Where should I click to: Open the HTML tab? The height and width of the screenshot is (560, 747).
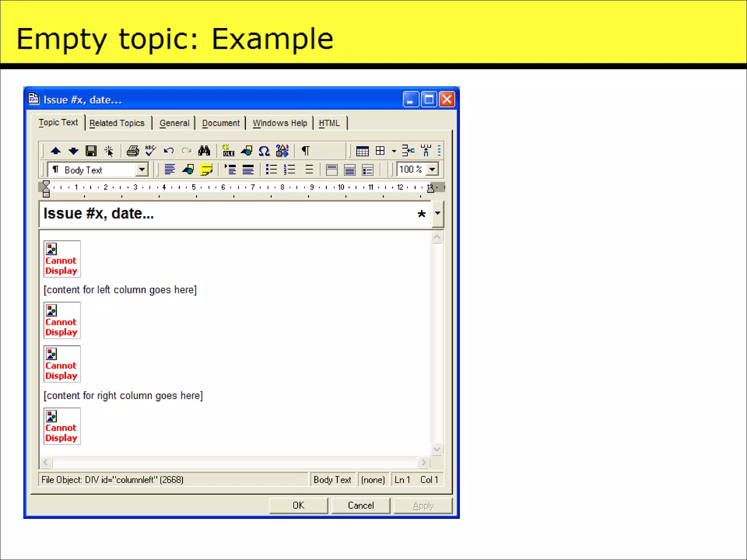pyautogui.click(x=329, y=123)
